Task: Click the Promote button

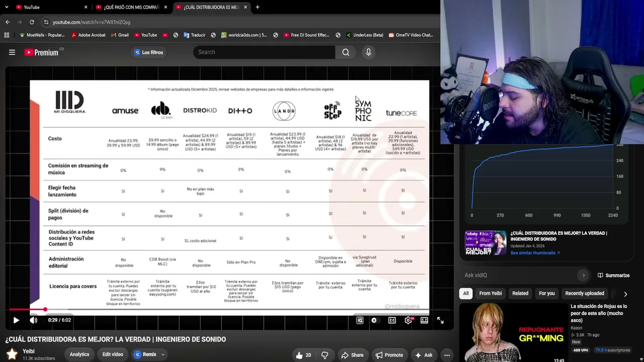Action: (x=389, y=355)
